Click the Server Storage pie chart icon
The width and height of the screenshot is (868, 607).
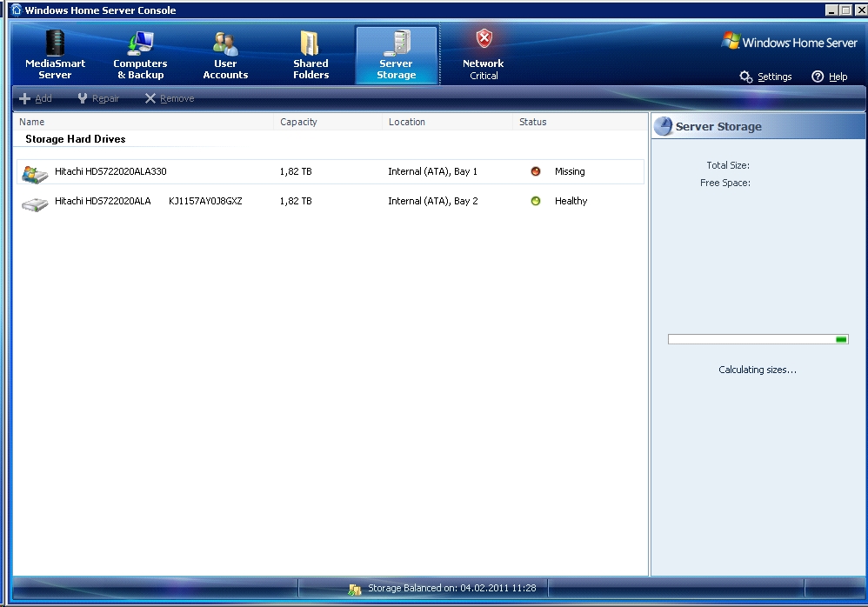pos(663,126)
